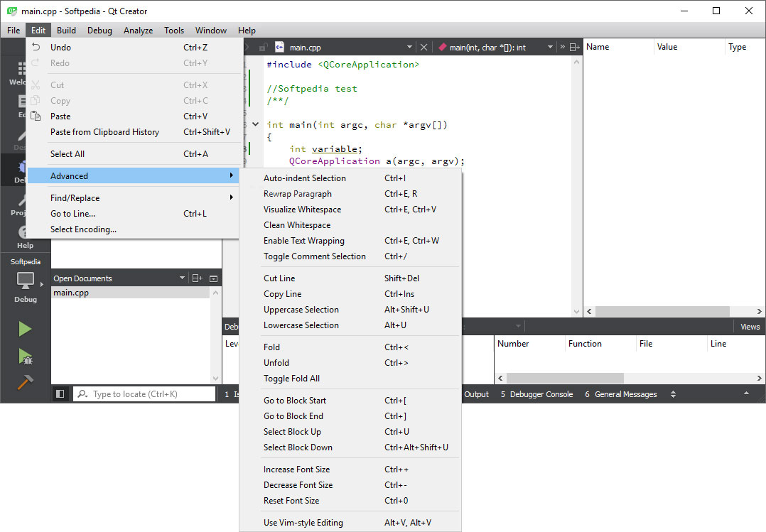Start debugging with the Run-with-bug icon
This screenshot has width=766, height=532.
tap(25, 356)
